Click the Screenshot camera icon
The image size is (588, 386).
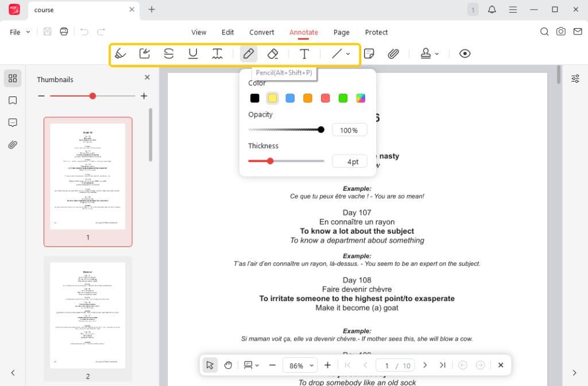tap(561, 32)
